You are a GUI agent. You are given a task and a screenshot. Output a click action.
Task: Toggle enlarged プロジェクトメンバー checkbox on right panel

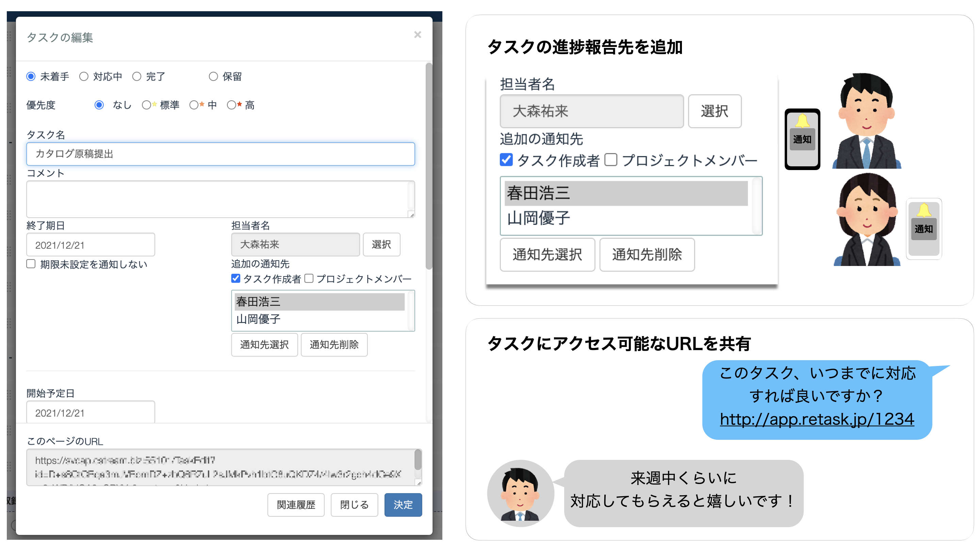coord(611,160)
